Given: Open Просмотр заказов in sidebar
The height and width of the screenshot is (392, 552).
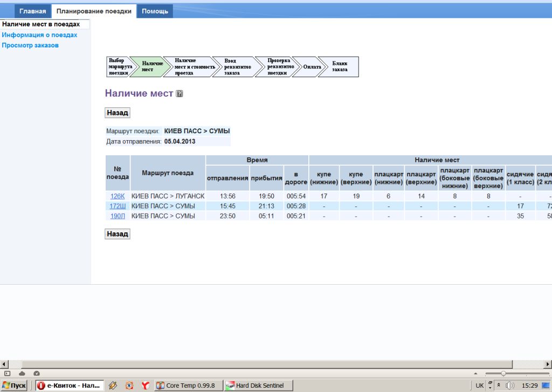Looking at the screenshot, I should point(30,45).
